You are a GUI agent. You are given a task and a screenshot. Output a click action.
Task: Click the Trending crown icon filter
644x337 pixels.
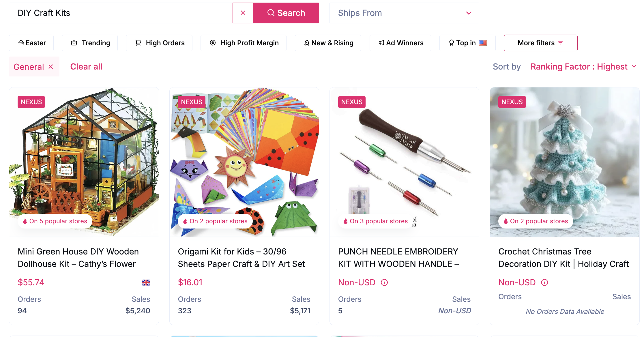pyautogui.click(x=74, y=43)
